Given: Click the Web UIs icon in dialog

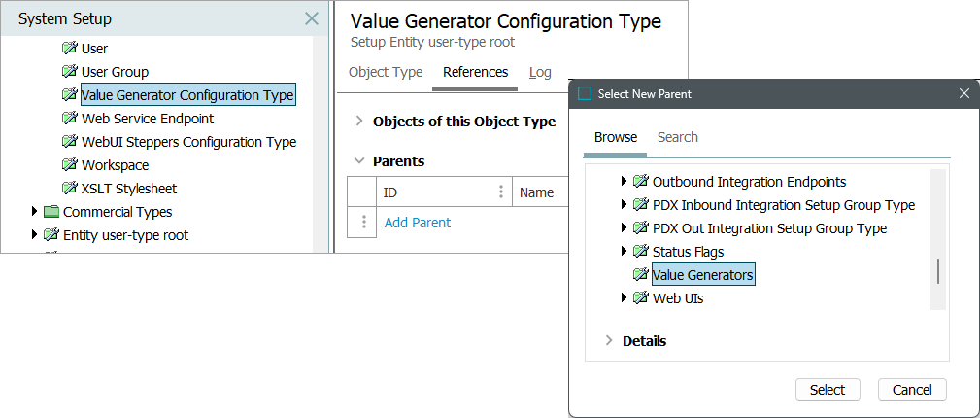Looking at the screenshot, I should [640, 298].
